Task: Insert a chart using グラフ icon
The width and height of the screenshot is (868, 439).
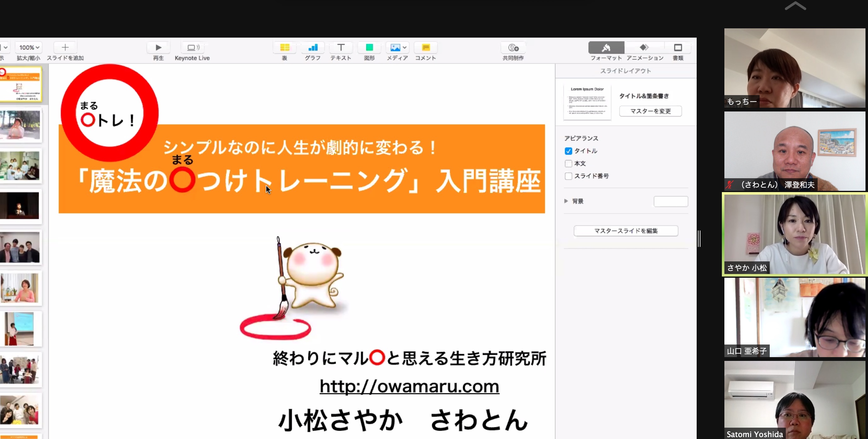Action: (x=313, y=48)
